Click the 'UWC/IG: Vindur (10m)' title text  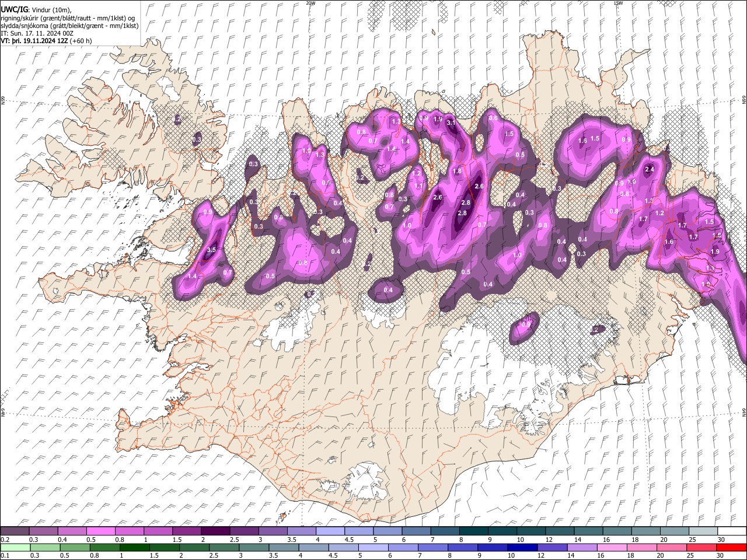tap(36, 10)
